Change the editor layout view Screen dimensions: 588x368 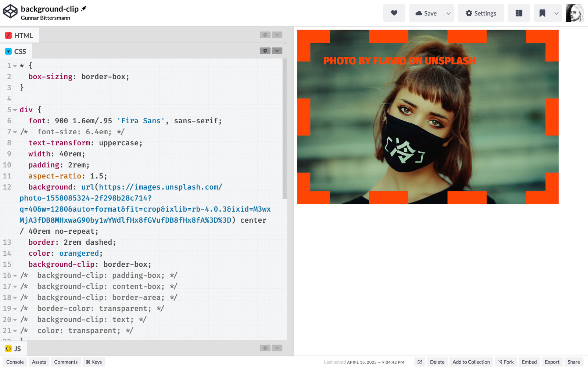(x=519, y=13)
